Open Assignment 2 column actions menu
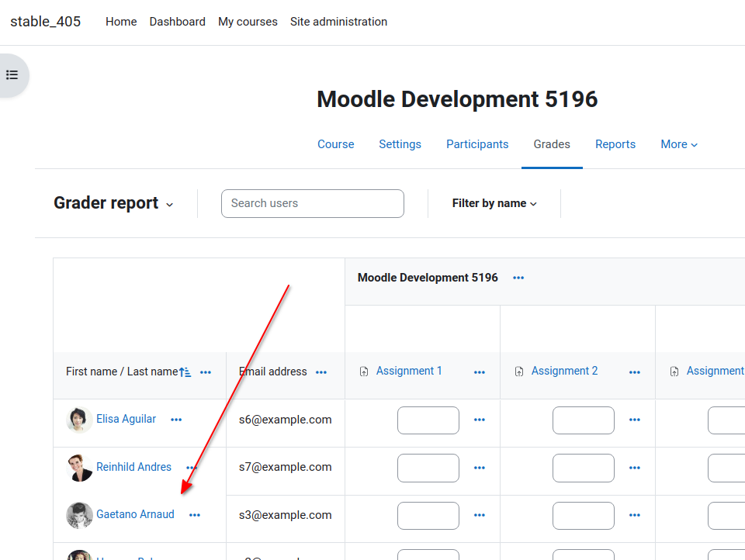Image resolution: width=745 pixels, height=560 pixels. [x=635, y=372]
